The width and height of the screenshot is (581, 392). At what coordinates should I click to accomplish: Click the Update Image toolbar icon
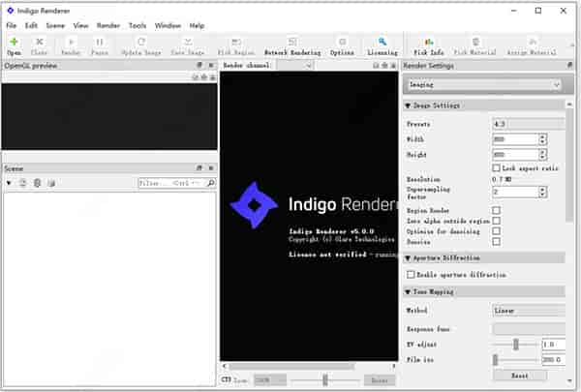pos(141,45)
